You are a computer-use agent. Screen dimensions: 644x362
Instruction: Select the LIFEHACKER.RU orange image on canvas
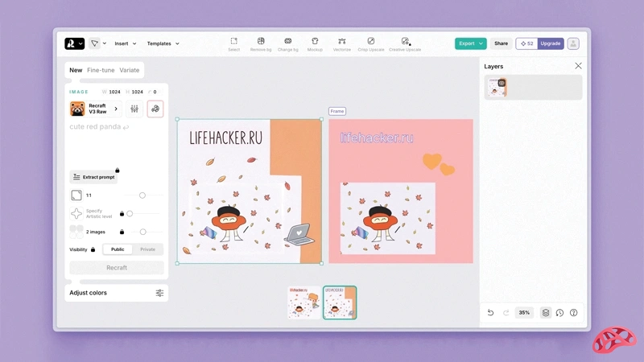[x=250, y=191]
